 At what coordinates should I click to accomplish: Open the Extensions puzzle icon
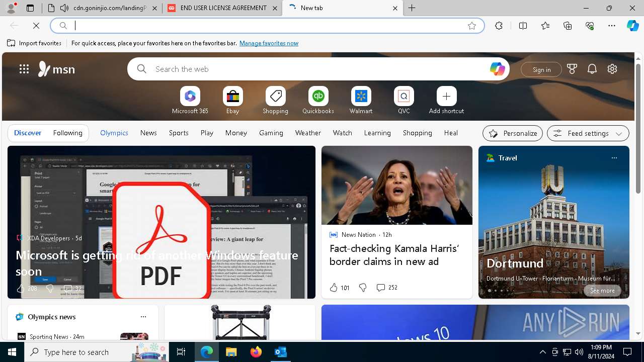tap(499, 26)
